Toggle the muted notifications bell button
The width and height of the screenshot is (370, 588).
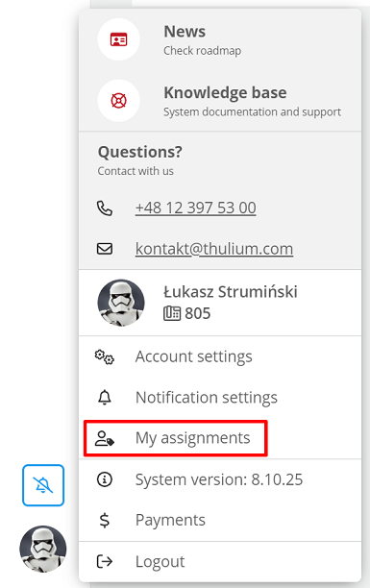[x=43, y=485]
